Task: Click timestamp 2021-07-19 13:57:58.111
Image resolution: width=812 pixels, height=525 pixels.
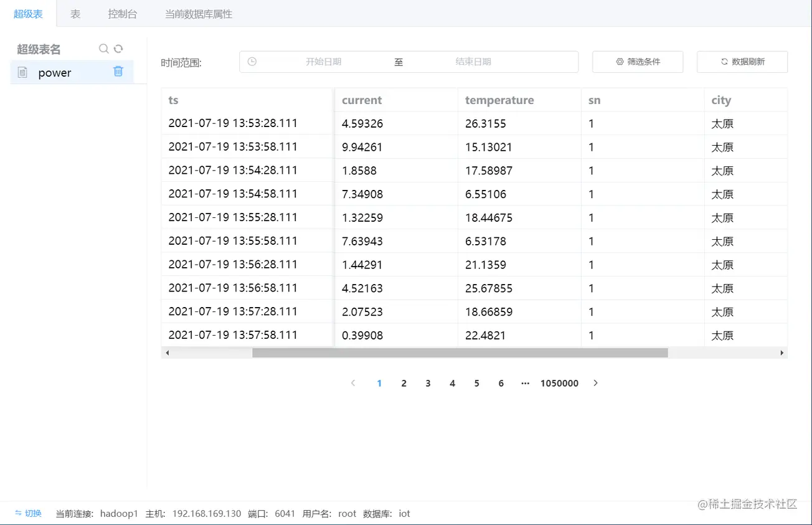Action: click(x=233, y=335)
